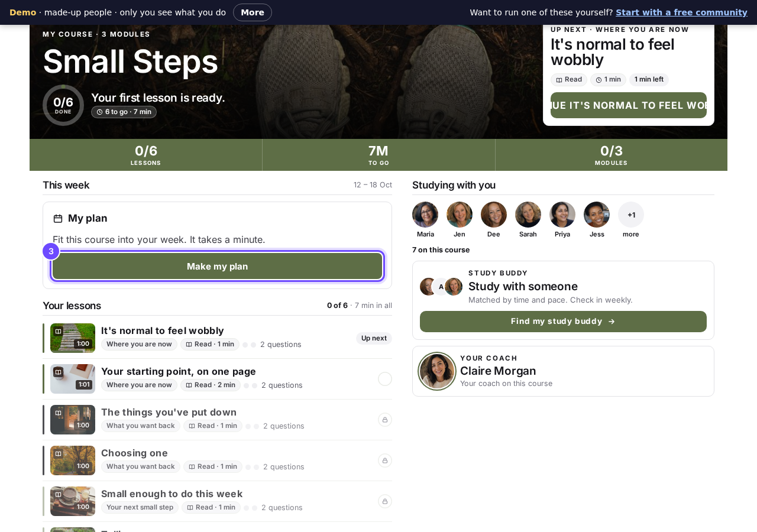Click lock icon on Choosing one lesson
The image size is (757, 532).
click(385, 460)
